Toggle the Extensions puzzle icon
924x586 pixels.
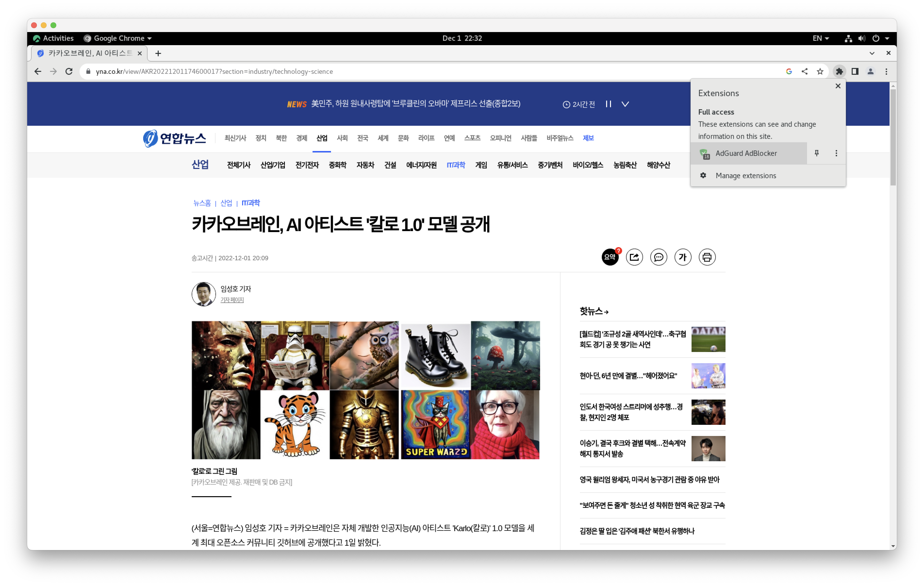pos(839,71)
